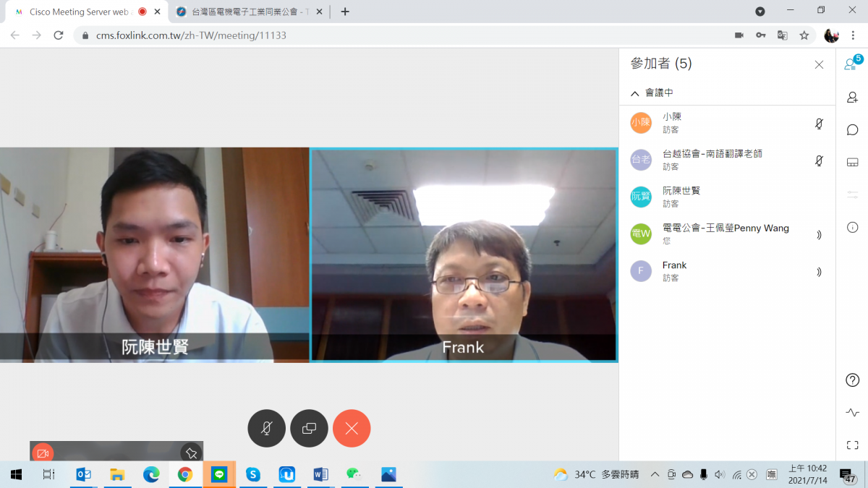Click the help question mark icon

click(852, 380)
